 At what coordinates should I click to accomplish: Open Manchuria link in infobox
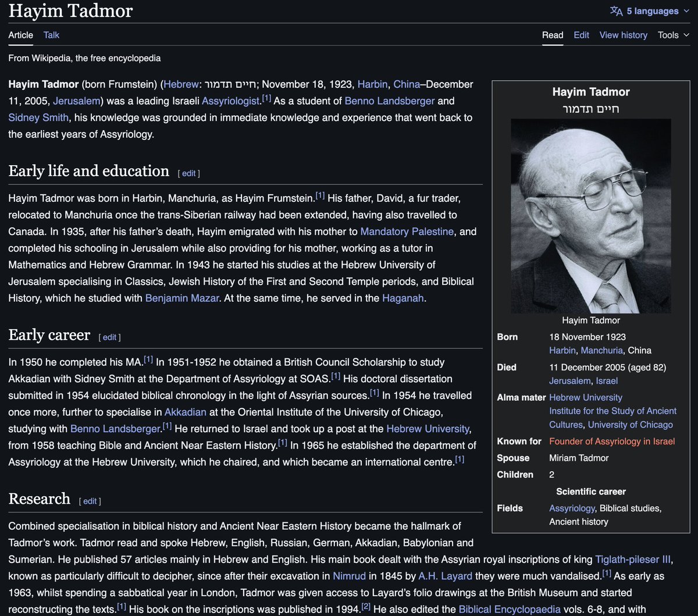coord(603,350)
